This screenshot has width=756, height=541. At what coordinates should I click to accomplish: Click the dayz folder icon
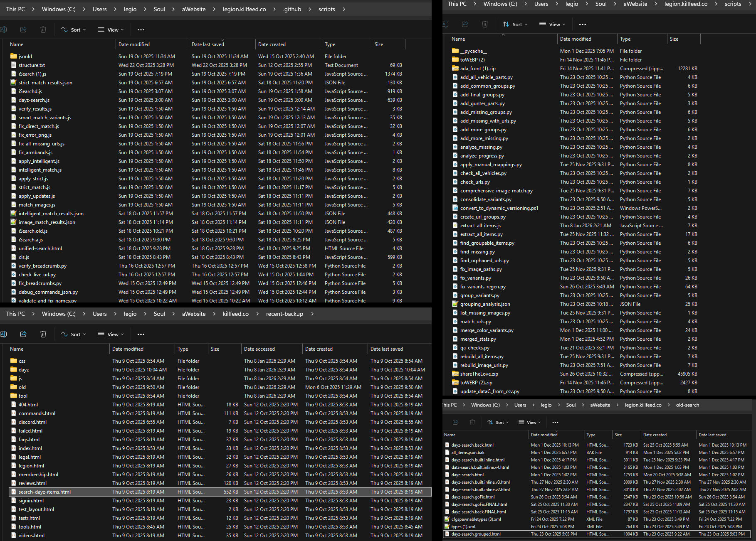[14, 369]
